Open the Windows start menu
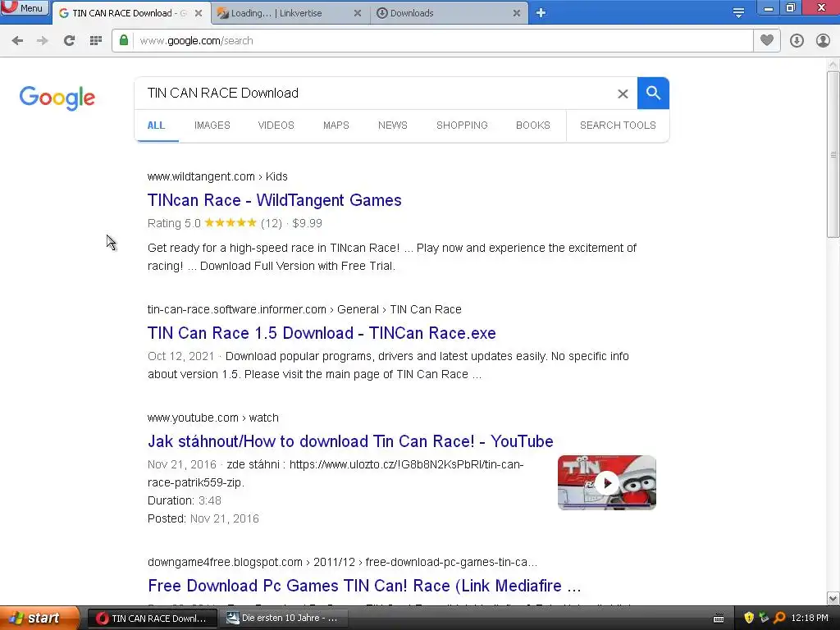Image resolution: width=840 pixels, height=630 pixels. 39,619
